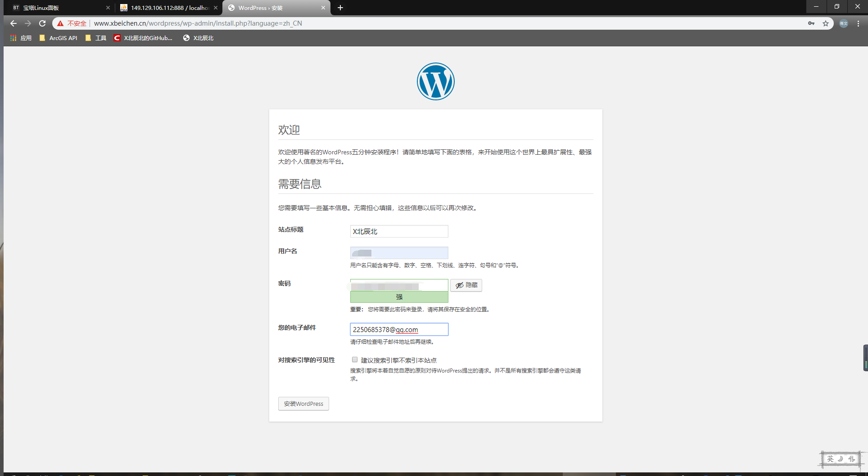
Task: Open X北辰北的GitHub bookmark
Action: 143,38
